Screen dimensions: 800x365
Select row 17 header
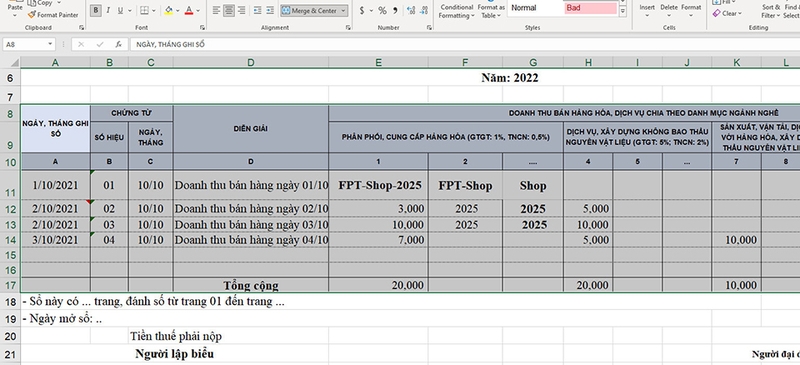pos(10,285)
